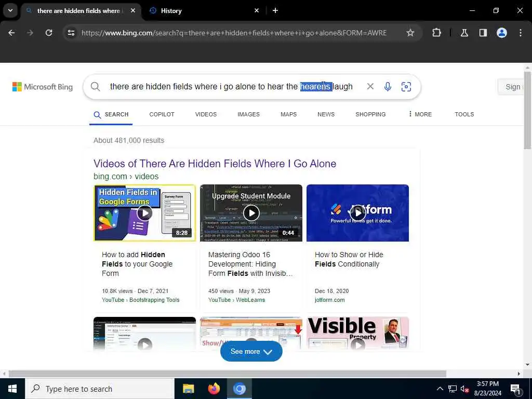Close the Bing search results tab
The width and height of the screenshot is (532, 399).
coord(133,10)
